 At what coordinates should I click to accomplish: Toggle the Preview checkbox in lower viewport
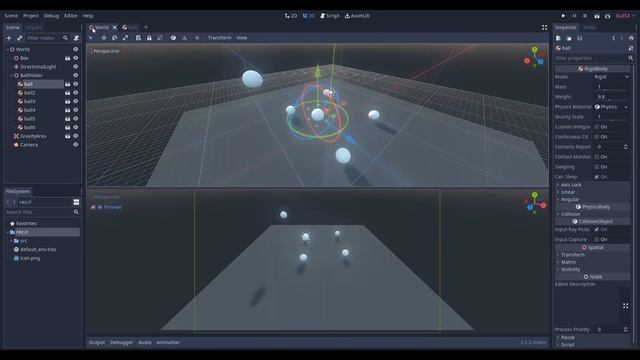pyautogui.click(x=93, y=207)
